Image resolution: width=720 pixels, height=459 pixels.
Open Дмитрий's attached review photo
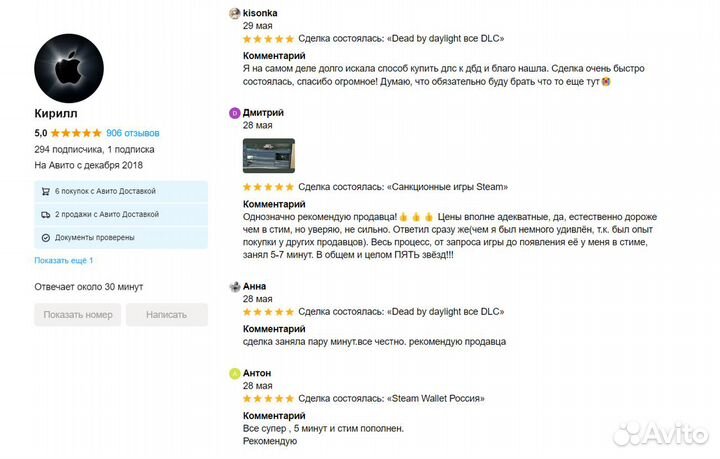point(269,155)
